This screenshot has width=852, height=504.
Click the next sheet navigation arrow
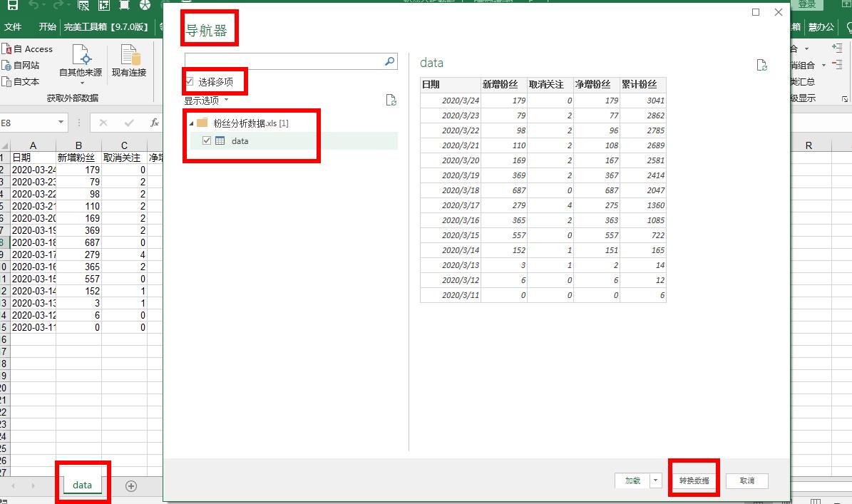[33, 486]
